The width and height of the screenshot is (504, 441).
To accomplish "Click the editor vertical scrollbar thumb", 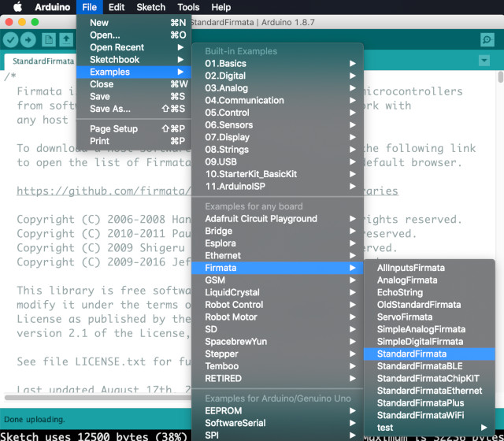I will coord(500,77).
